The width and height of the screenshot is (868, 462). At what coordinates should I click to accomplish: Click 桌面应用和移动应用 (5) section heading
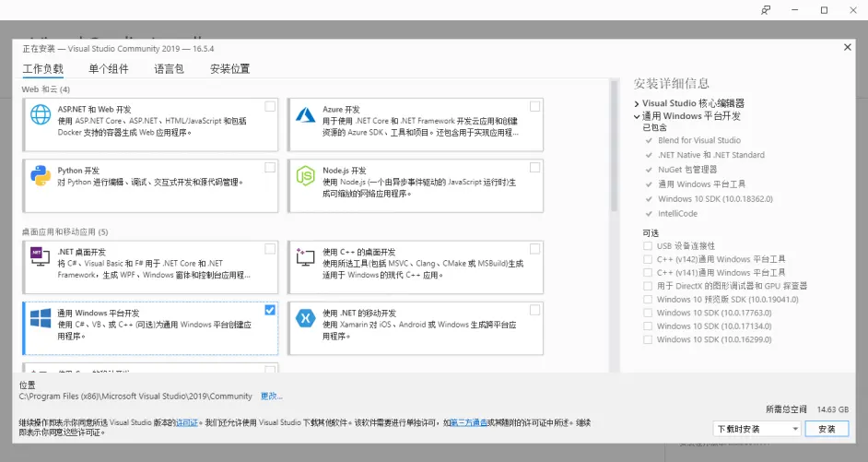tap(65, 231)
